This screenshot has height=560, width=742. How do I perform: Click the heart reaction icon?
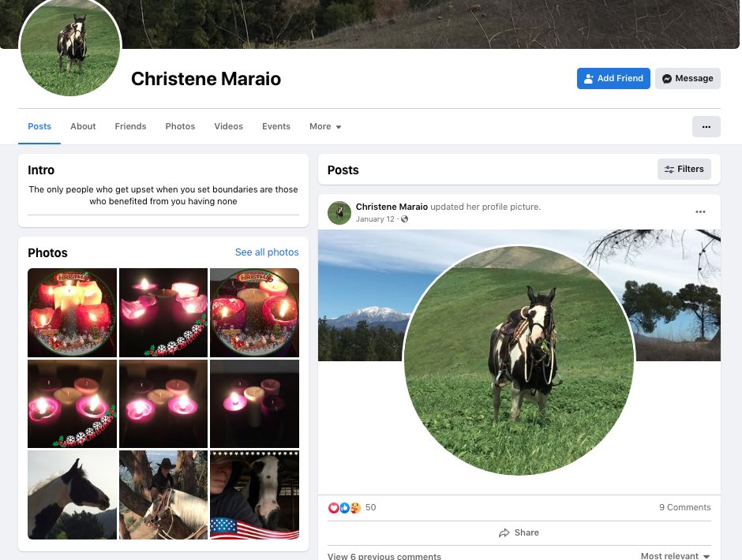click(x=333, y=508)
